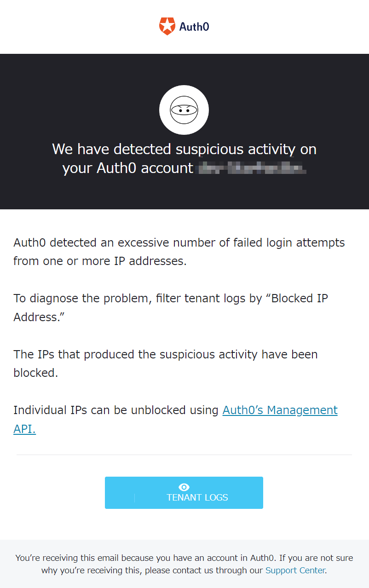Open the Support Center link in the footer
Image resolution: width=369 pixels, height=588 pixels.
click(295, 570)
